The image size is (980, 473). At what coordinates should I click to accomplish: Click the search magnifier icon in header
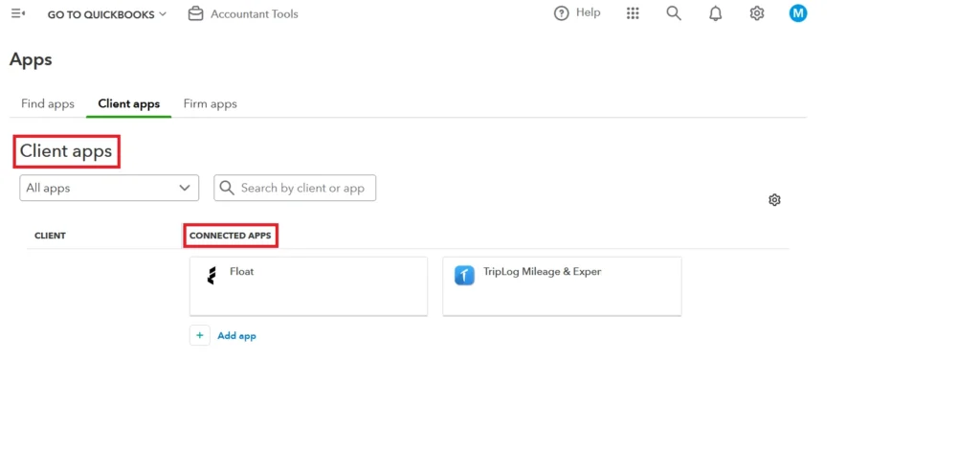[674, 13]
